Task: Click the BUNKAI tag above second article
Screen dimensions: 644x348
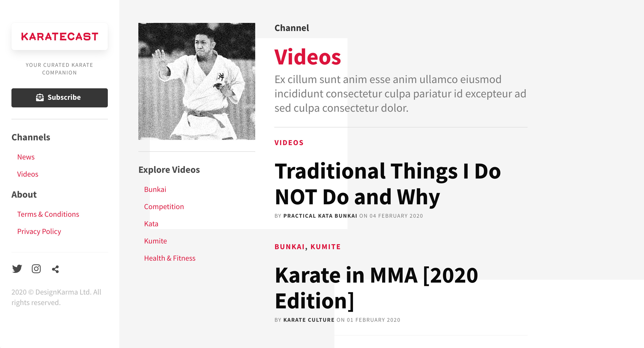Action: tap(290, 247)
